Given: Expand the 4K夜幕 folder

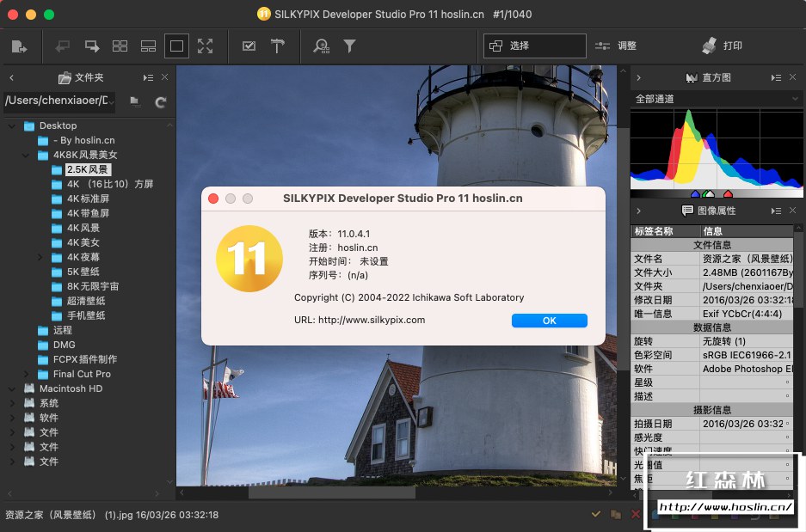Looking at the screenshot, I should tap(40, 257).
